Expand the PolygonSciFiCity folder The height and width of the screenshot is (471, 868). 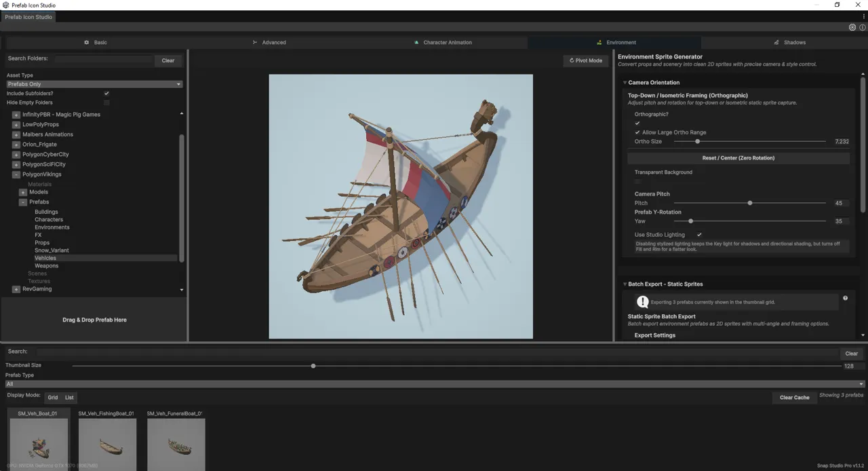(16, 164)
